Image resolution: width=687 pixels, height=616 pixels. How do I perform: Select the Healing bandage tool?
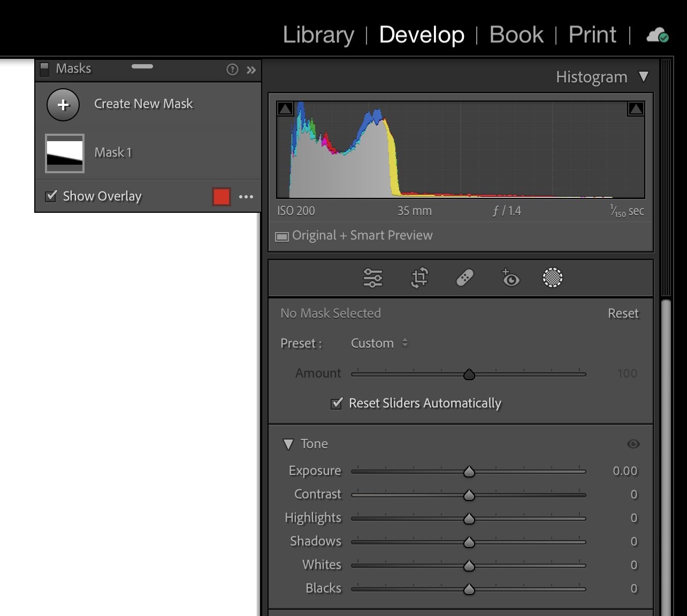(465, 278)
